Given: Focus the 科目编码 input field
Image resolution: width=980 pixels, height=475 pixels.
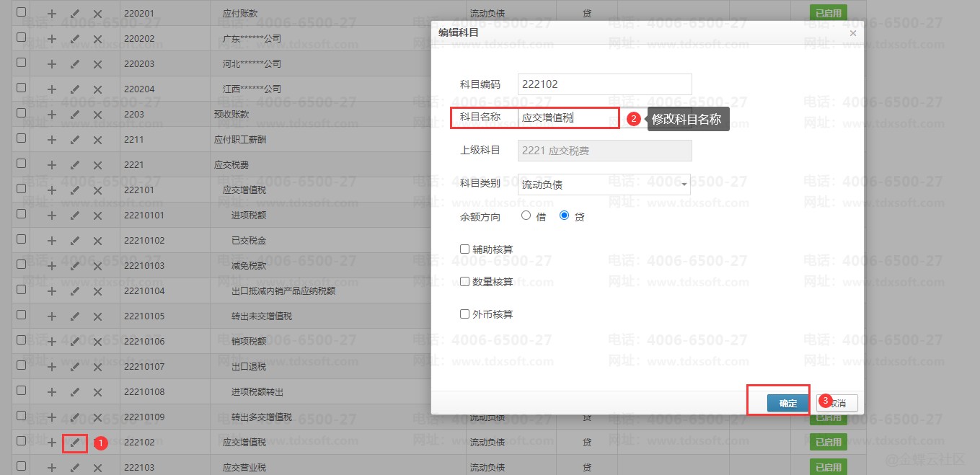Looking at the screenshot, I should pyautogui.click(x=604, y=84).
